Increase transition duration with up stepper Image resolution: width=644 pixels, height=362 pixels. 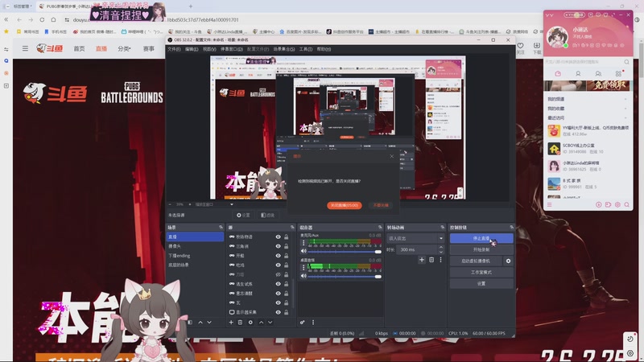440,248
